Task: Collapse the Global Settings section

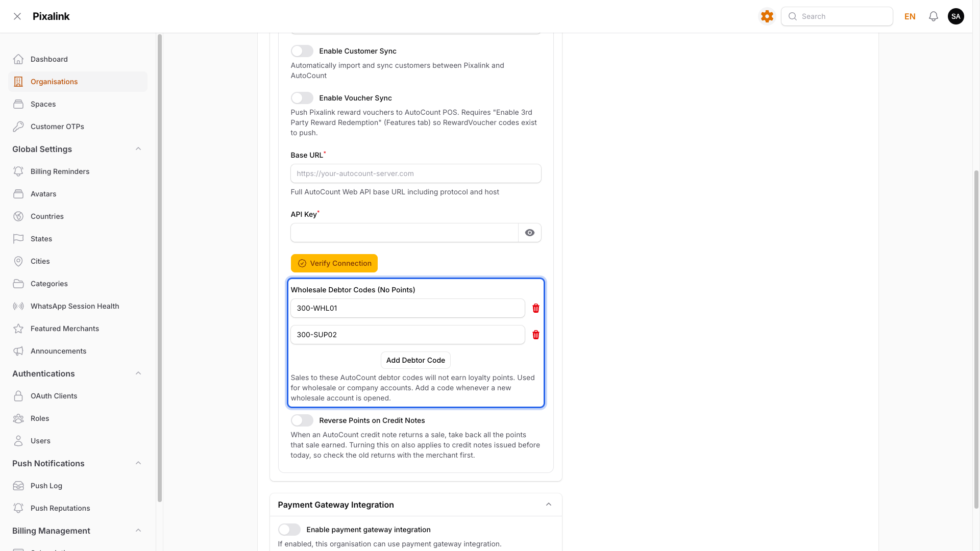Action: [138, 149]
